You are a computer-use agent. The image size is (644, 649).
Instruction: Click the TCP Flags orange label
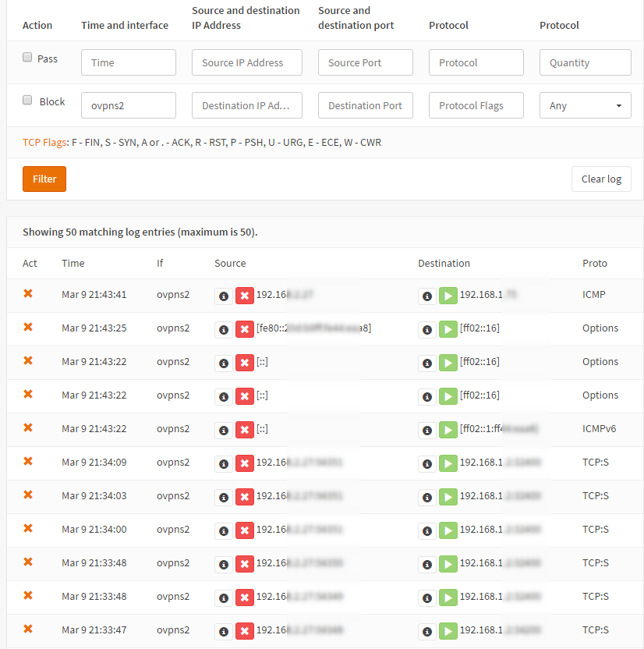coord(44,143)
